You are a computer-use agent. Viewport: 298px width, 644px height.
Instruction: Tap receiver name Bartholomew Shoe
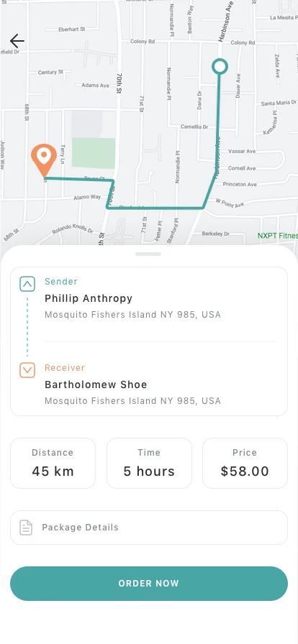point(96,385)
